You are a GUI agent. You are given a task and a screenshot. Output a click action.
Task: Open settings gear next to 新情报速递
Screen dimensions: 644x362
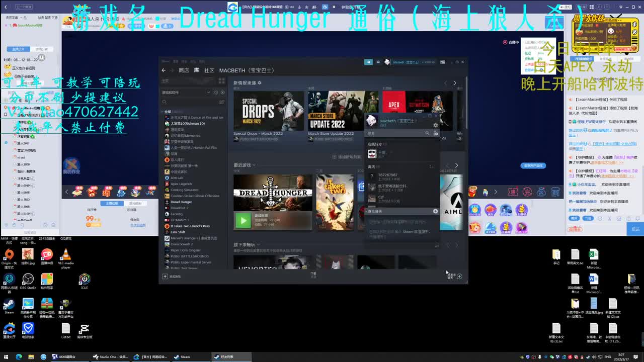[x=260, y=83]
